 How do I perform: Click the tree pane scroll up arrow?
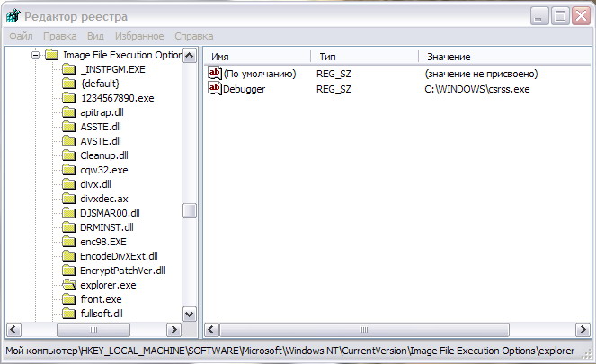click(190, 56)
